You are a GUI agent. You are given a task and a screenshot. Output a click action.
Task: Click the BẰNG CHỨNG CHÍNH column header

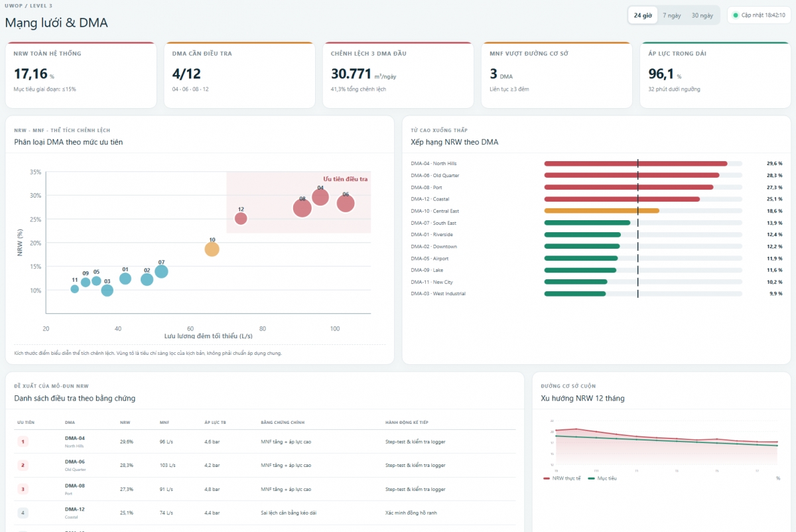coord(283,422)
